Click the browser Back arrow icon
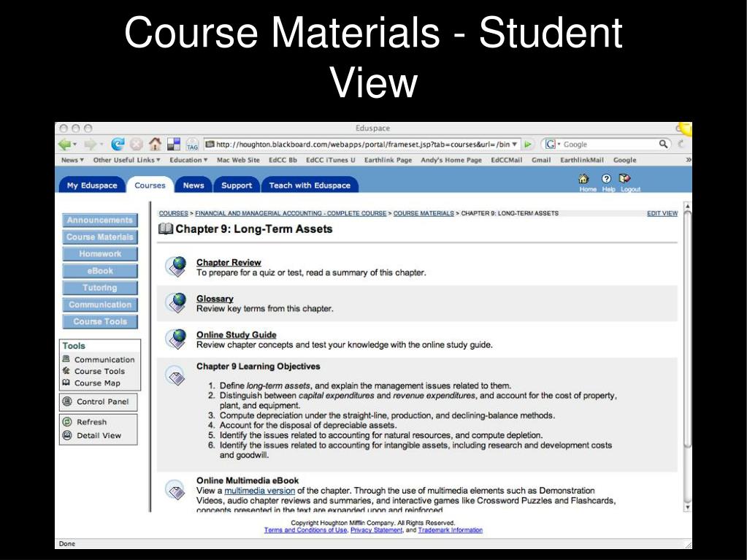 click(64, 144)
